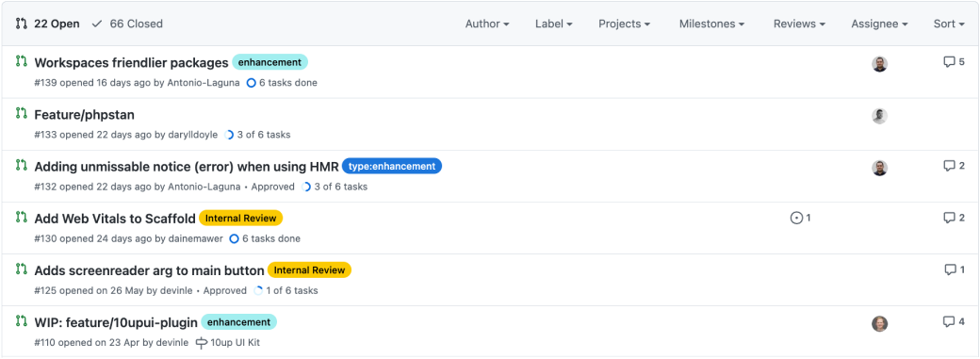The height and width of the screenshot is (359, 980).
Task: Click Approved review status on #132
Action: click(272, 187)
